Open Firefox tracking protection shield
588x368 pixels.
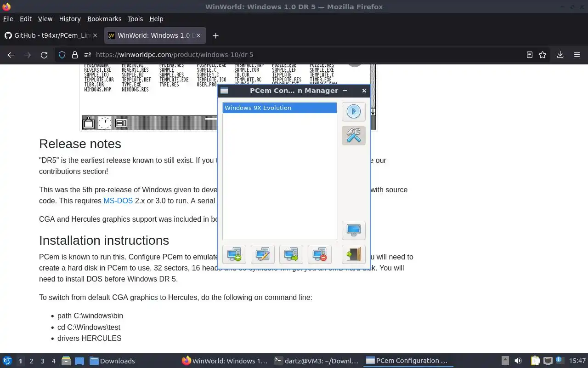(62, 55)
